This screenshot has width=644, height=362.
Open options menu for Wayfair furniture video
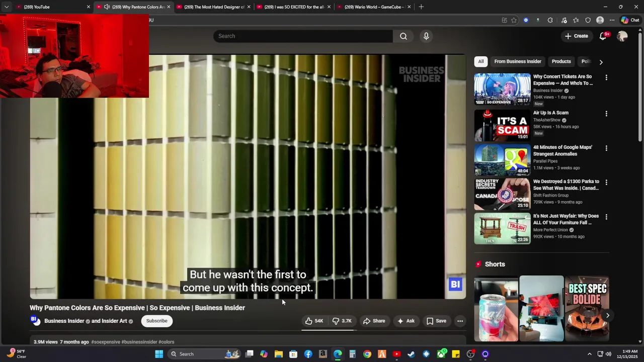click(606, 217)
